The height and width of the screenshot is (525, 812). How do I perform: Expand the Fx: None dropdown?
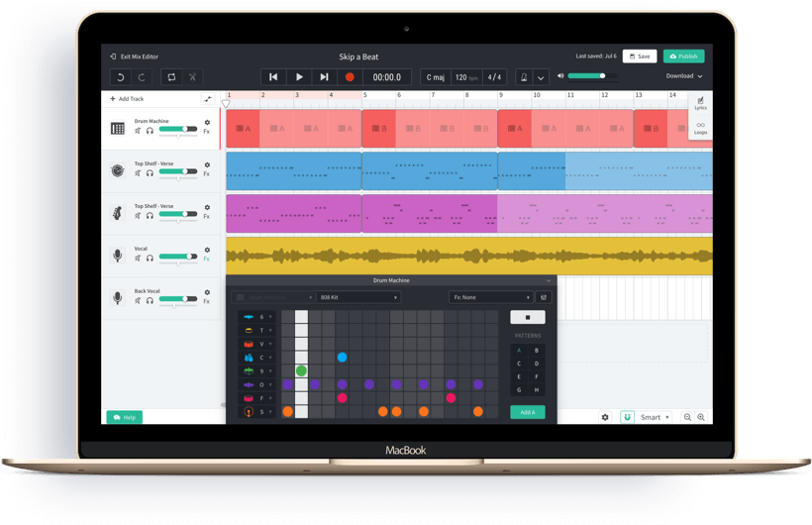491,297
